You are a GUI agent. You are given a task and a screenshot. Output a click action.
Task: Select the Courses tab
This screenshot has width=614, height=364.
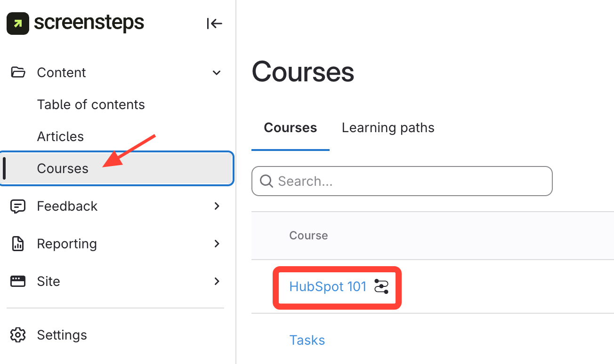click(x=290, y=128)
